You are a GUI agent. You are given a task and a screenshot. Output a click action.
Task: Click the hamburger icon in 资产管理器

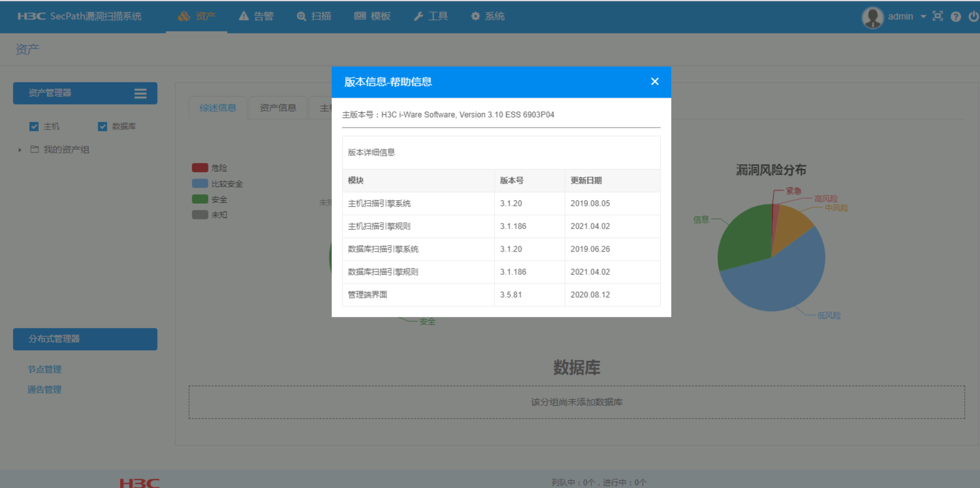point(140,93)
